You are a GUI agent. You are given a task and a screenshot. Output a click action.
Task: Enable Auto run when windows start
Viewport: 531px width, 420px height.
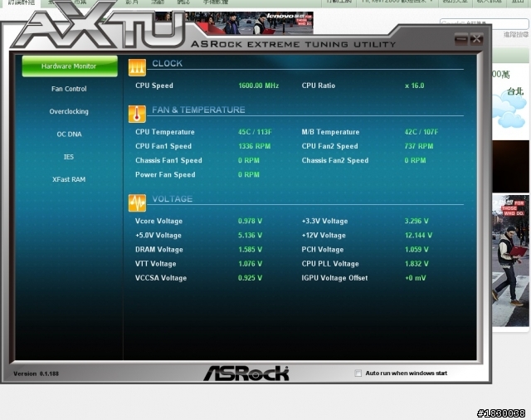coord(358,374)
